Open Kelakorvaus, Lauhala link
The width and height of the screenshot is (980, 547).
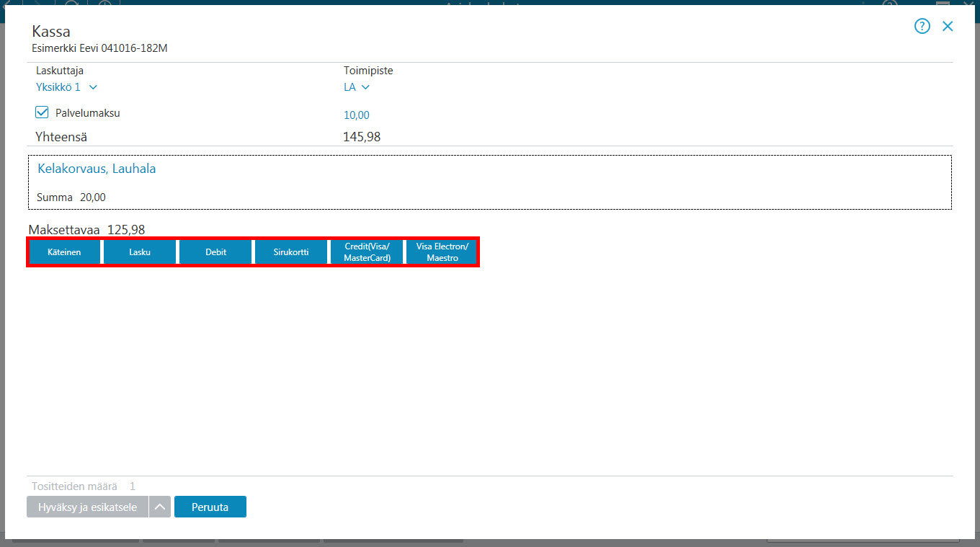click(97, 169)
